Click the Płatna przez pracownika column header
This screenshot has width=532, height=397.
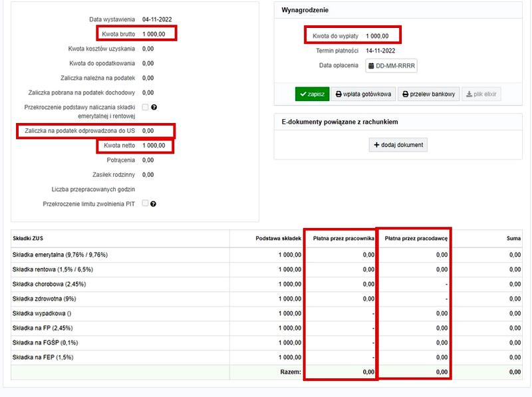pyautogui.click(x=343, y=239)
